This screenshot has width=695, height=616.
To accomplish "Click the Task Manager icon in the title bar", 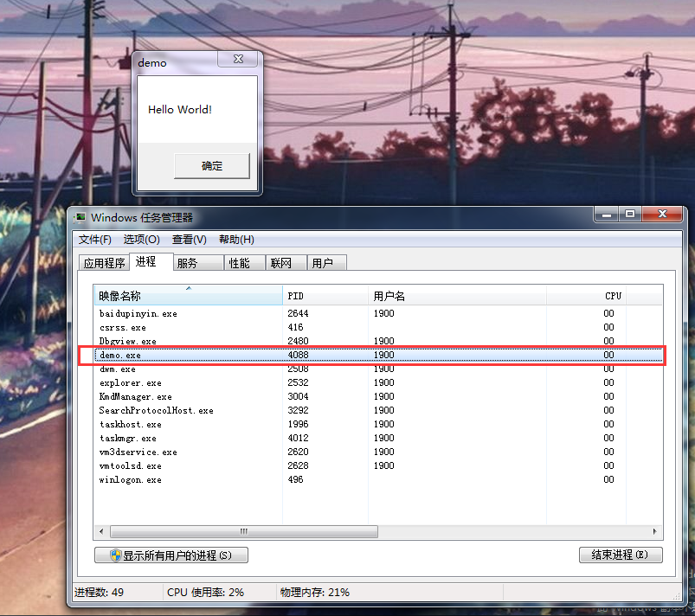I will pos(81,217).
